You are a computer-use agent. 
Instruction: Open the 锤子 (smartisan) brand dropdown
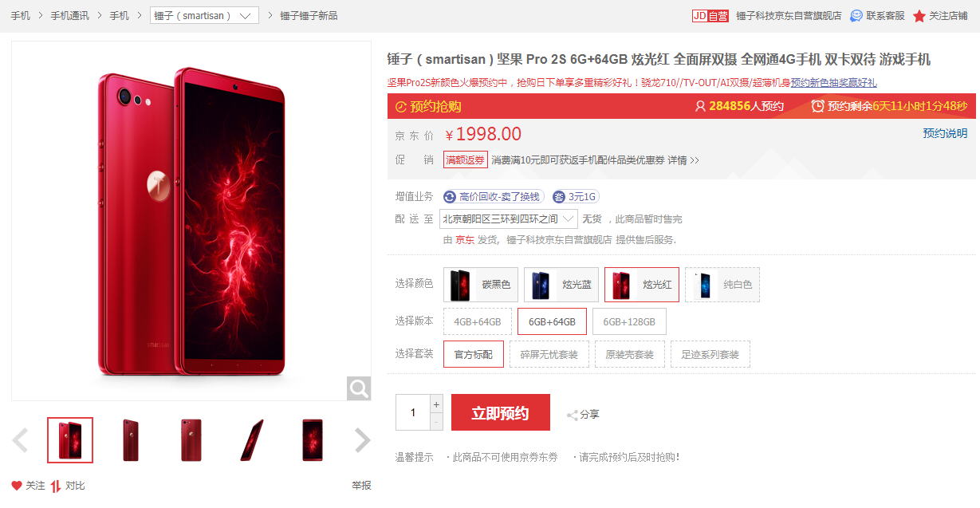(204, 16)
